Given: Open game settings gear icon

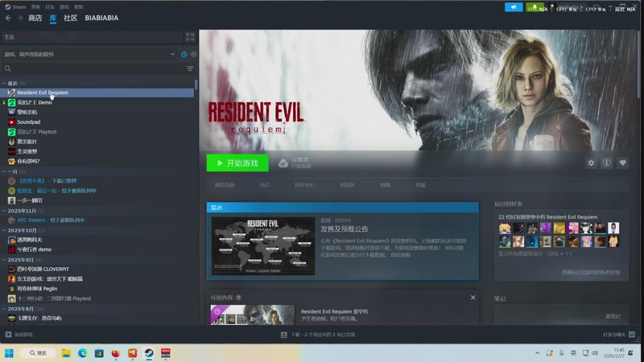Looking at the screenshot, I should 591,163.
